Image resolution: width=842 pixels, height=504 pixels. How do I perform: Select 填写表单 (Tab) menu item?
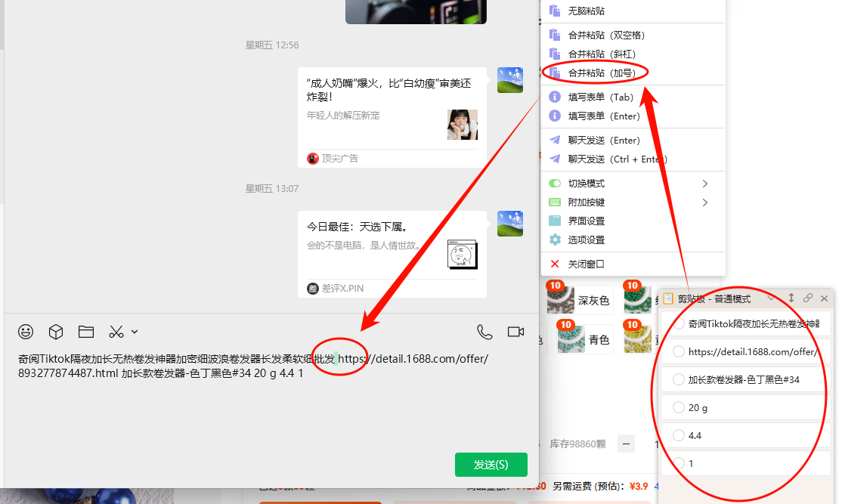click(x=633, y=97)
